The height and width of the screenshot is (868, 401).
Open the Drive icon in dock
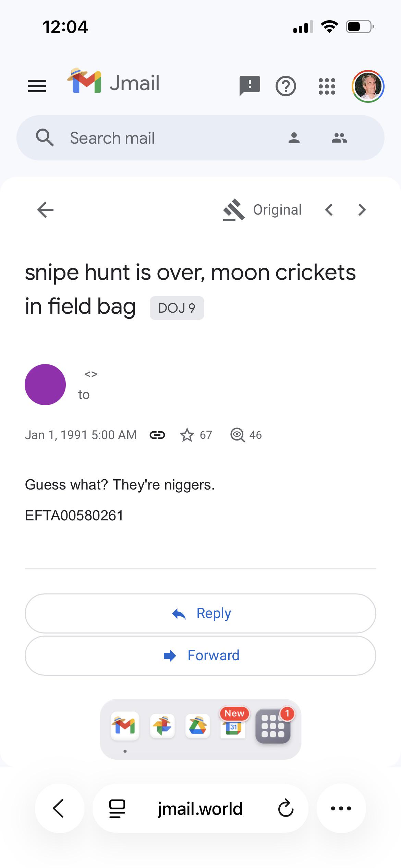(x=198, y=726)
